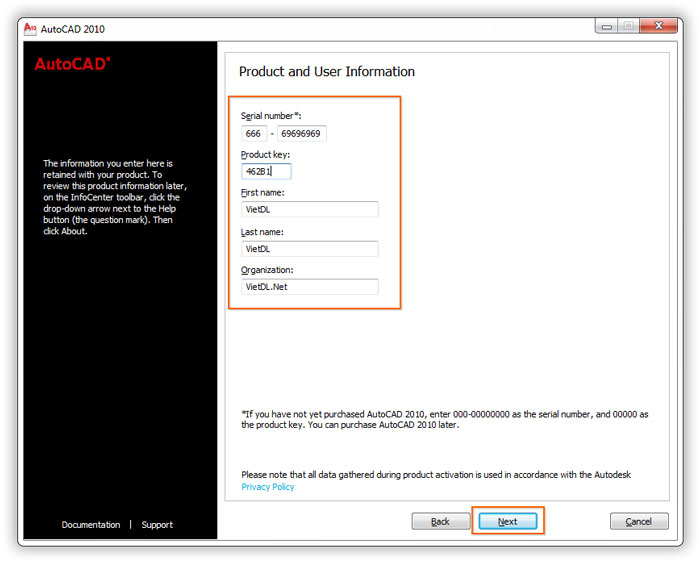Minimize the AutoCAD 2010 window

pyautogui.click(x=606, y=26)
